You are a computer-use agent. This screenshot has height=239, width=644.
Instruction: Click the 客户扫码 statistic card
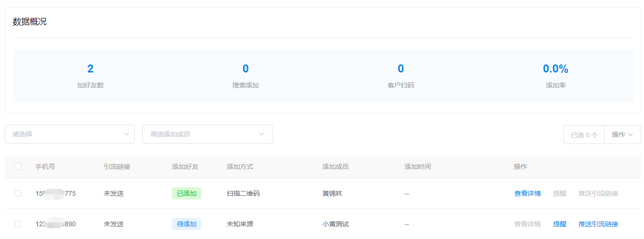[401, 76]
